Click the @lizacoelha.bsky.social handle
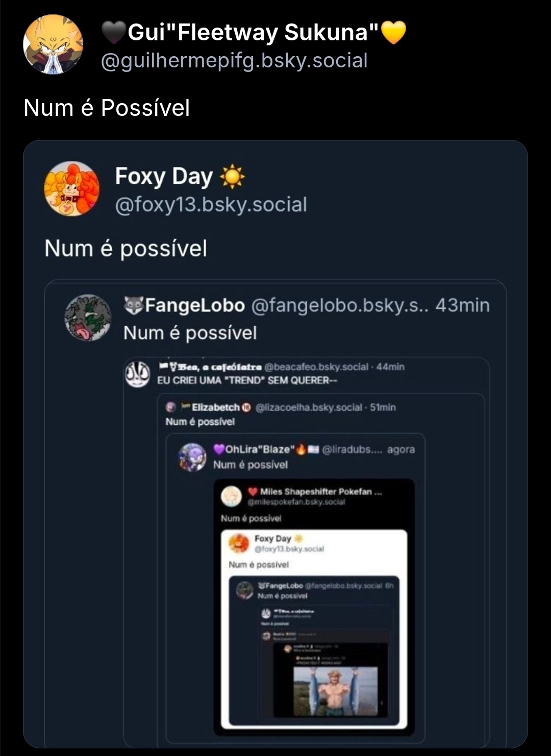 pos(308,407)
